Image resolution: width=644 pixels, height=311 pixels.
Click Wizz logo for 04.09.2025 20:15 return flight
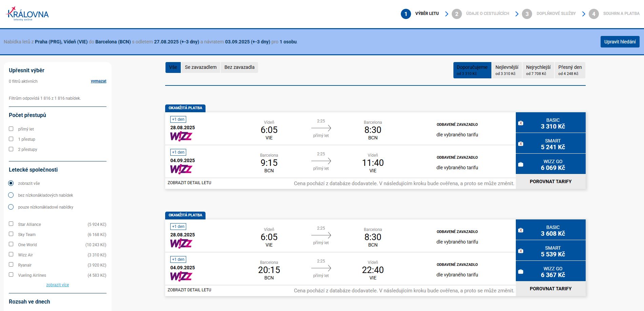click(x=181, y=276)
